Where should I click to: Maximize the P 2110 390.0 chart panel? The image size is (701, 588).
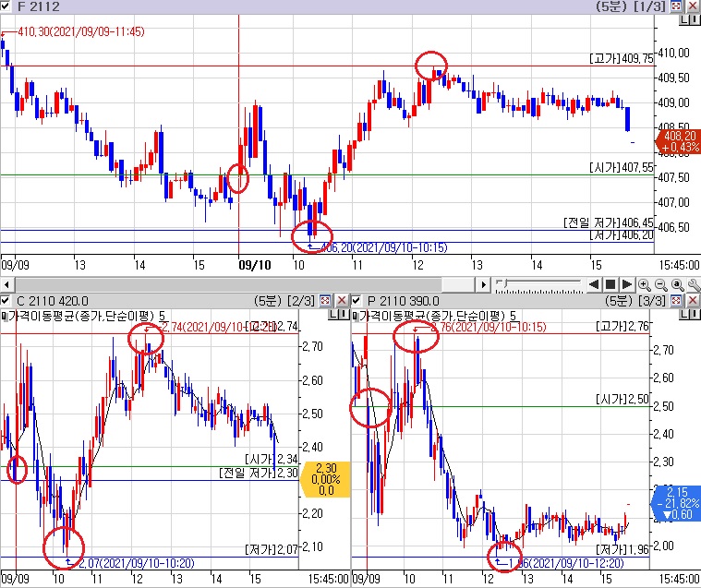point(676,301)
